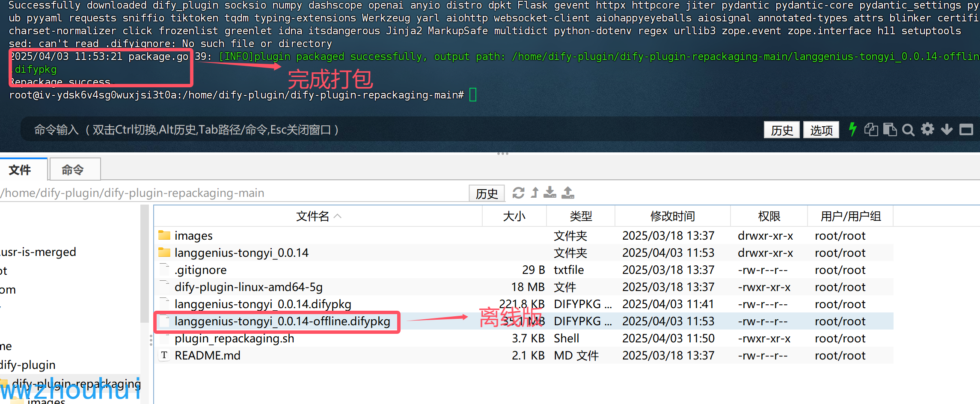Click the 历史 button in the terminal toolbar
Viewport: 980px width, 404px height.
click(781, 130)
